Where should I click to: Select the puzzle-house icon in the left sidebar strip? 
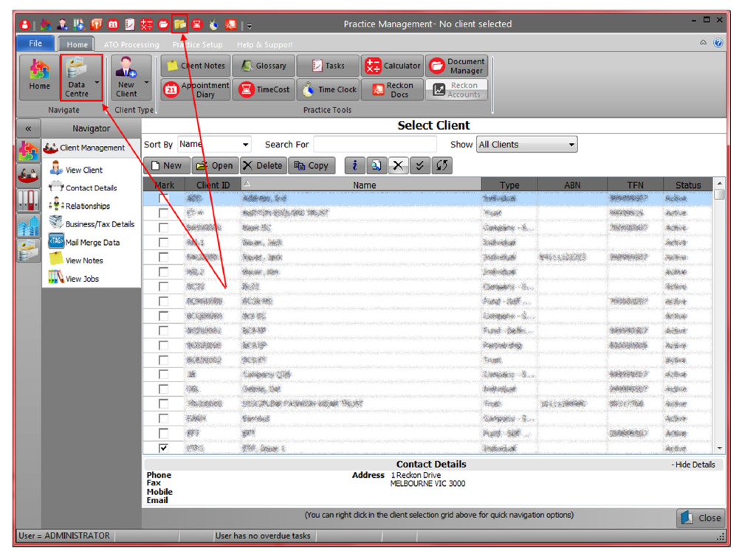pos(29,150)
